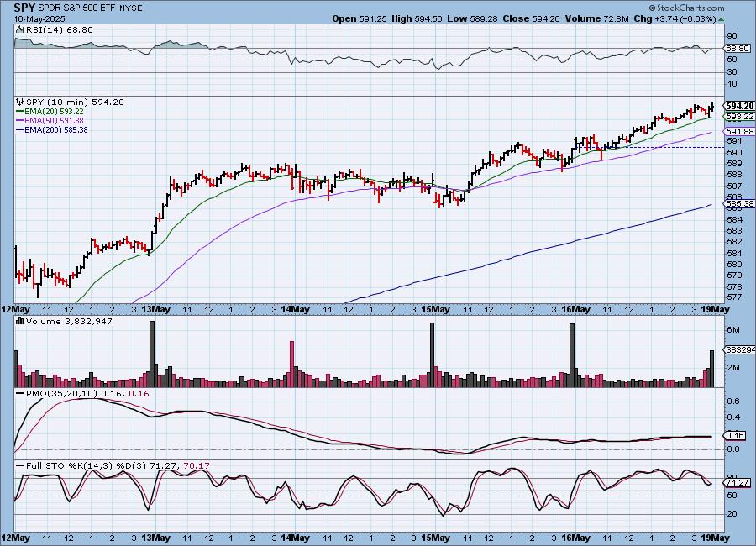Click the RSI(14) 68.80 indicator label
The image size is (756, 546).
(x=59, y=30)
